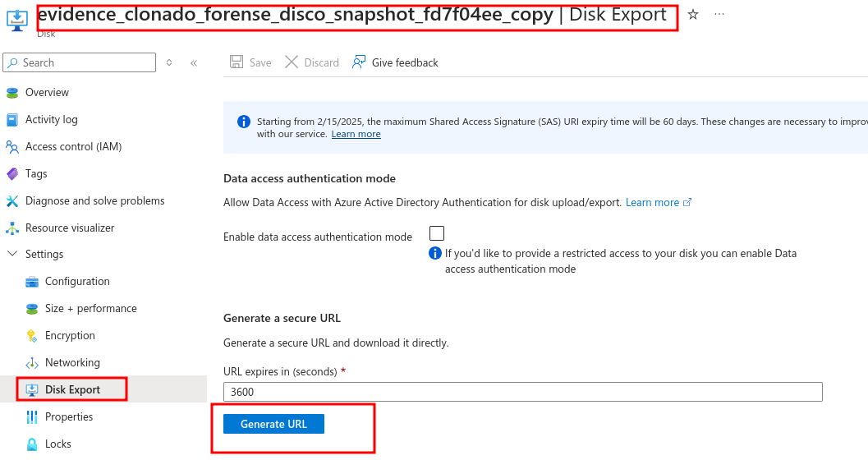Image resolution: width=868 pixels, height=460 pixels.
Task: Click the purple Tags icon
Action: [x=12, y=174]
